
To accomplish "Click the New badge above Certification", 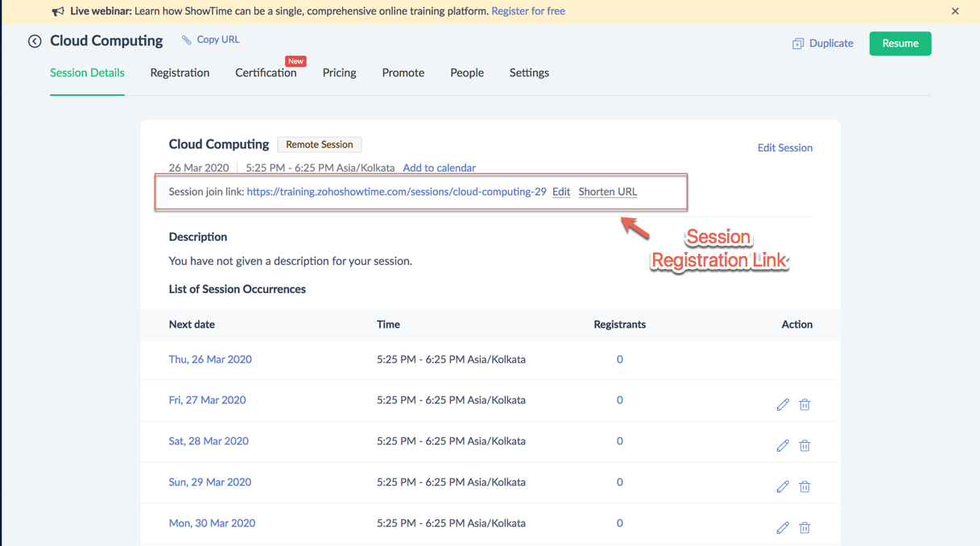I will click(x=296, y=61).
